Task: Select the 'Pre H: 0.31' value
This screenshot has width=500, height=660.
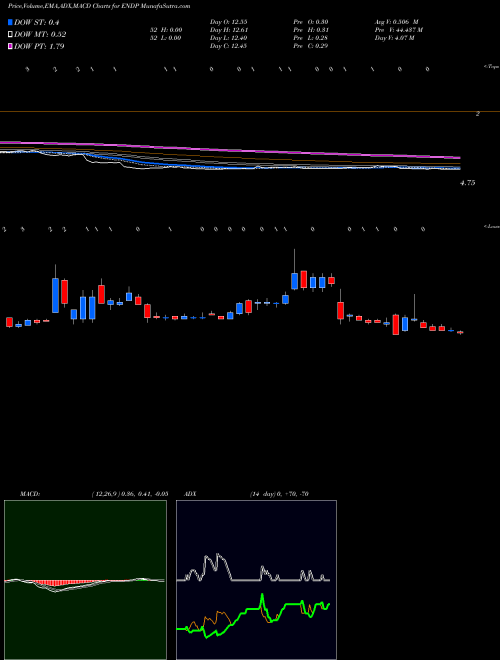Action: tap(311, 30)
